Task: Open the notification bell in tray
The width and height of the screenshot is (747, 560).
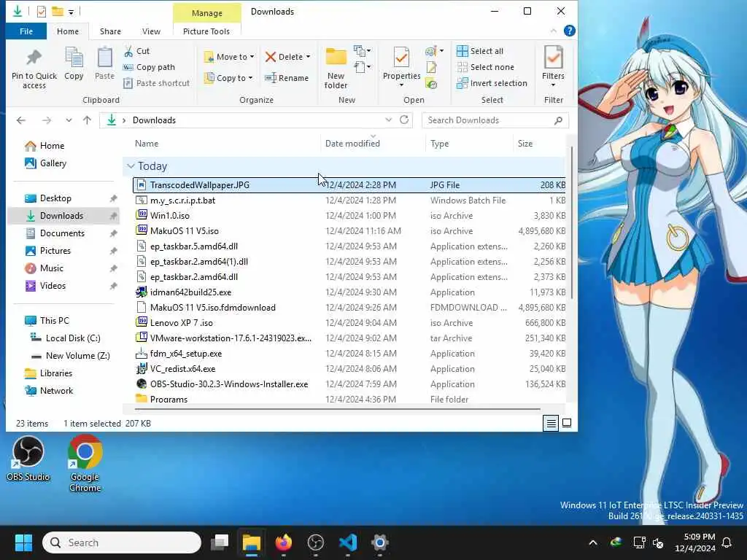Action: tap(727, 542)
